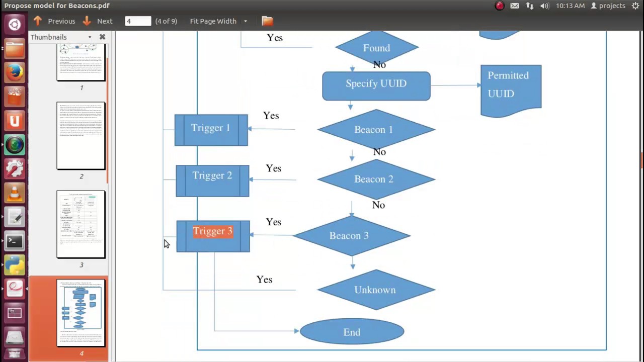Click the "End" oval text
Image resolution: width=644 pixels, height=362 pixels.
(352, 332)
